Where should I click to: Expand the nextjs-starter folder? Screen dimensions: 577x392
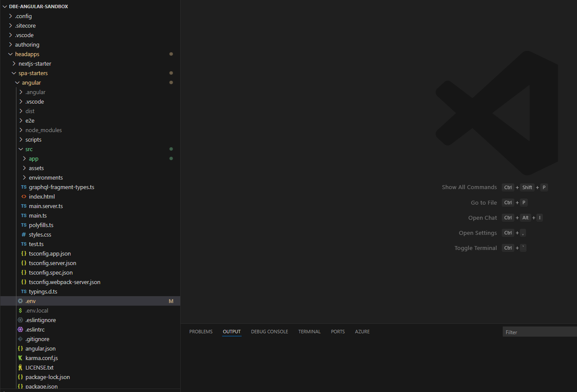point(14,63)
